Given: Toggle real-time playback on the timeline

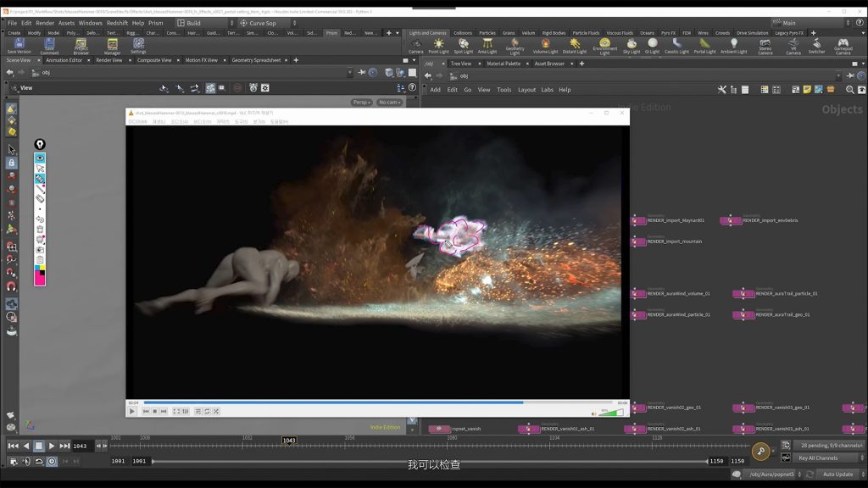Looking at the screenshot, I should pos(52,461).
